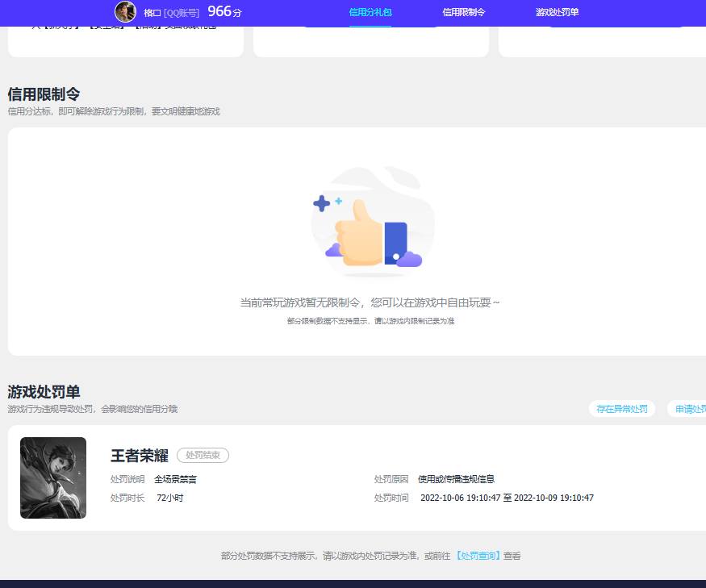This screenshot has height=588, width=706.
Task: Click the 王者荣耀 game icon
Action: coord(53,477)
